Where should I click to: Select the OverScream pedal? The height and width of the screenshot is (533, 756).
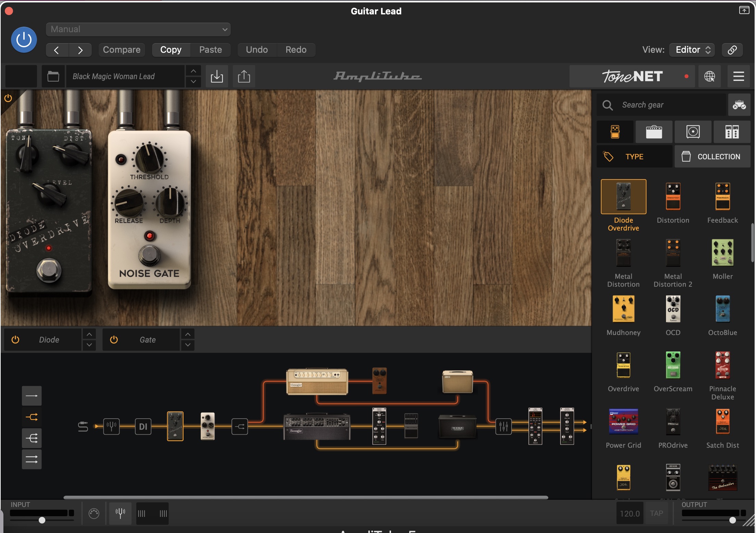673,365
